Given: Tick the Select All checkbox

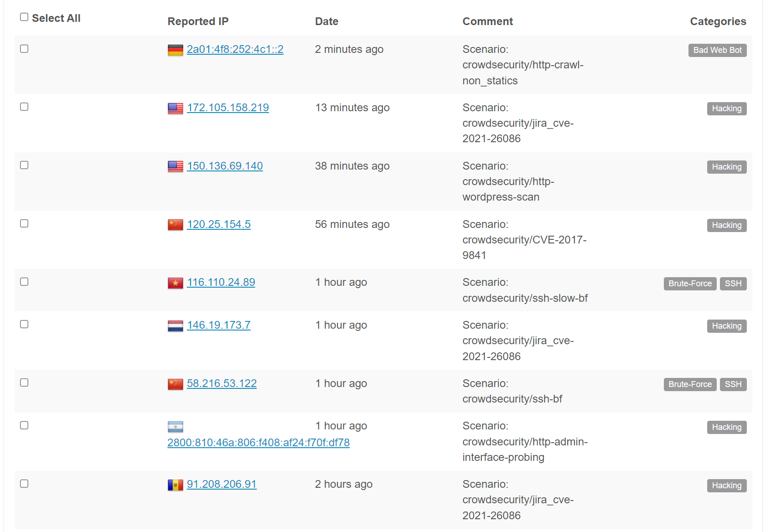Looking at the screenshot, I should click(24, 17).
